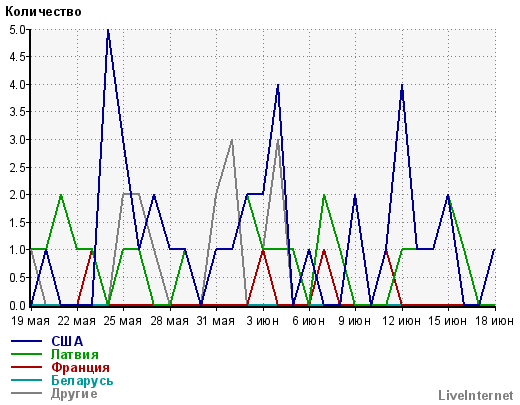
Task: Click the Латвия legend label
Action: point(75,354)
